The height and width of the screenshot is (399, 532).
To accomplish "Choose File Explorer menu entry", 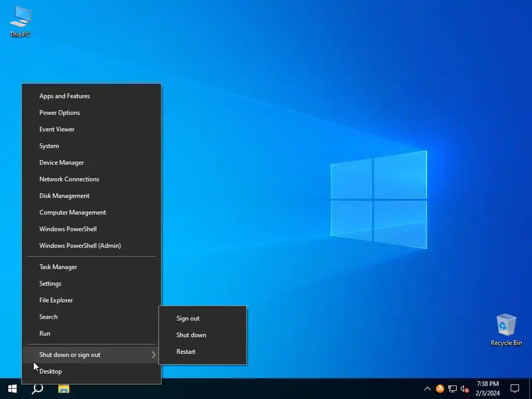I will 91,300.
